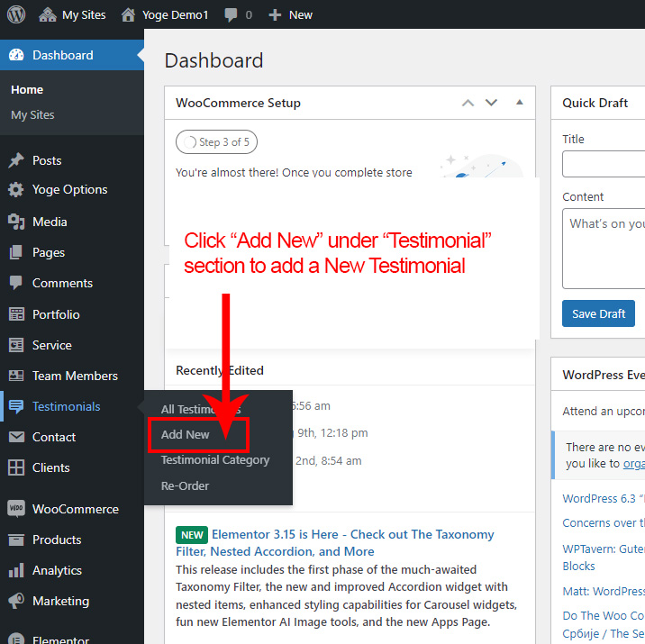This screenshot has width=645, height=644.
Task: Move WooCommerce Setup panel down
Action: (491, 103)
